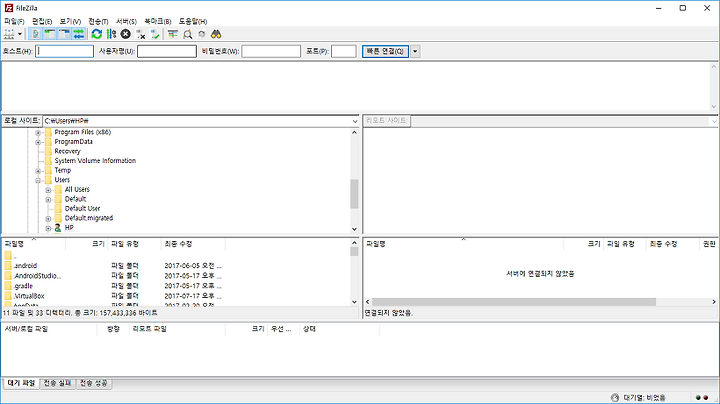
Task: Toggle synchronized browsing icon
Action: coord(202,34)
